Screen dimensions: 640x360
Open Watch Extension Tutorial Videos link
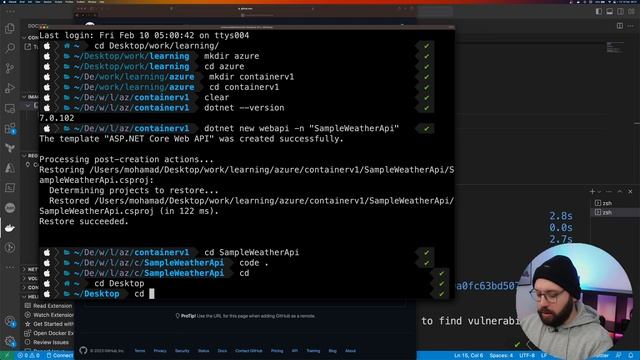point(49,315)
